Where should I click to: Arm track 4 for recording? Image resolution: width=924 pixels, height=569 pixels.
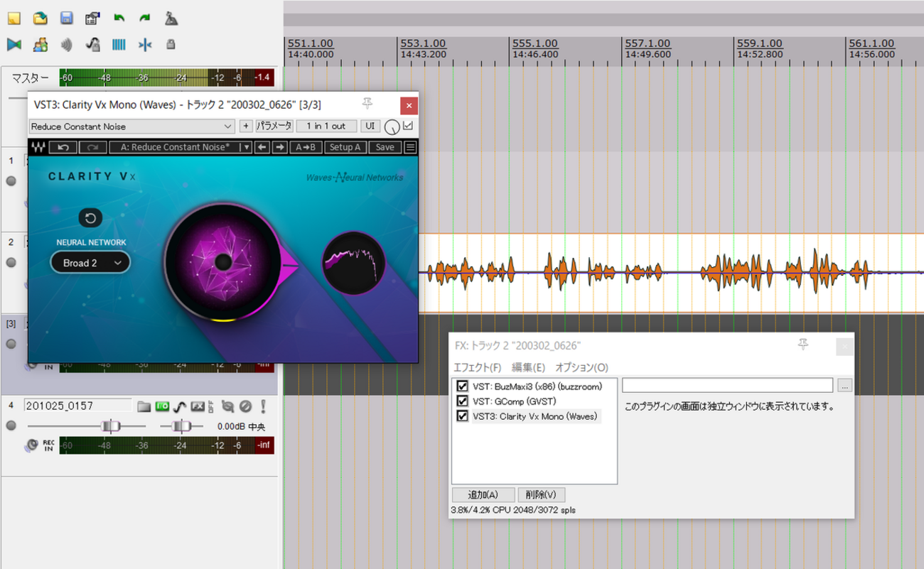click(11, 426)
